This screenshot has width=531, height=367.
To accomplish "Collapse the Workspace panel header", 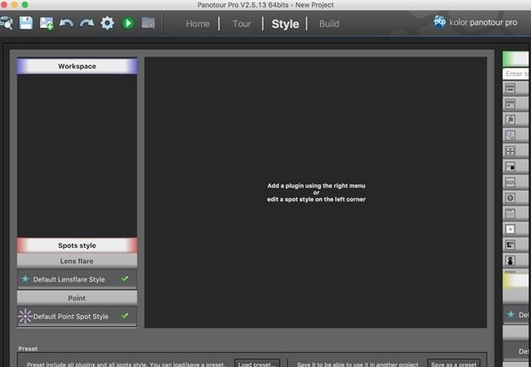I will pos(77,66).
